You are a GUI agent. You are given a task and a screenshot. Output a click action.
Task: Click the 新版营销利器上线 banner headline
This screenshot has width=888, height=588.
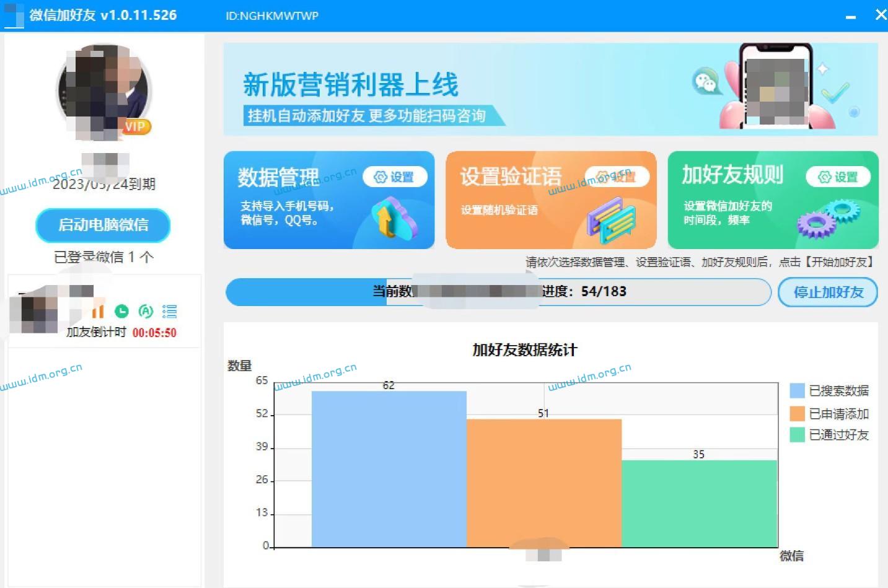point(351,85)
